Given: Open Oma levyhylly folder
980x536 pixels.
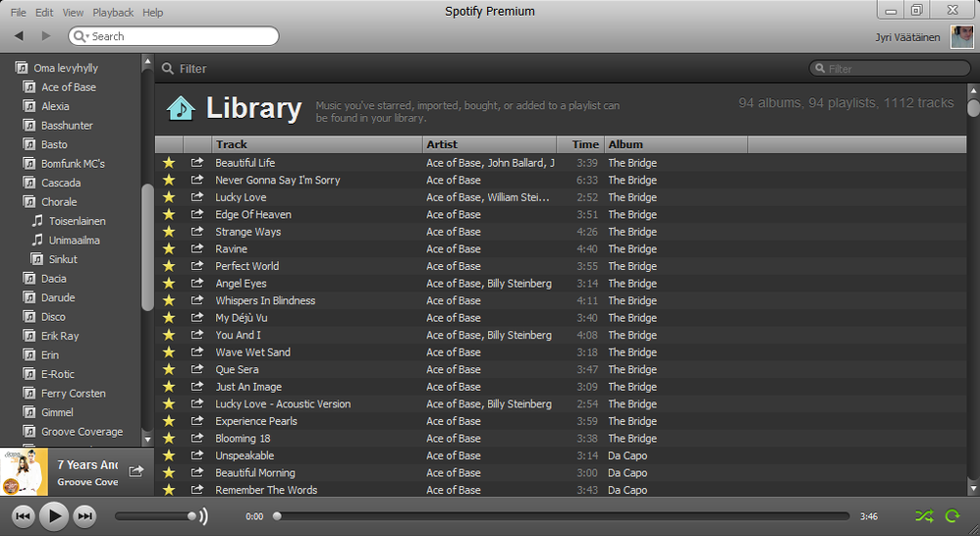Looking at the screenshot, I should pyautogui.click(x=66, y=68).
